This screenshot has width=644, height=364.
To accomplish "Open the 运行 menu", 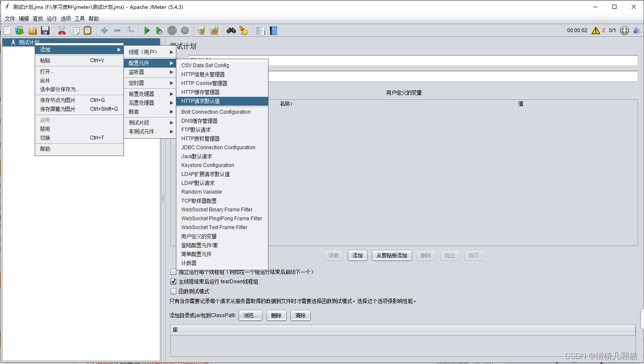I will [x=52, y=19].
